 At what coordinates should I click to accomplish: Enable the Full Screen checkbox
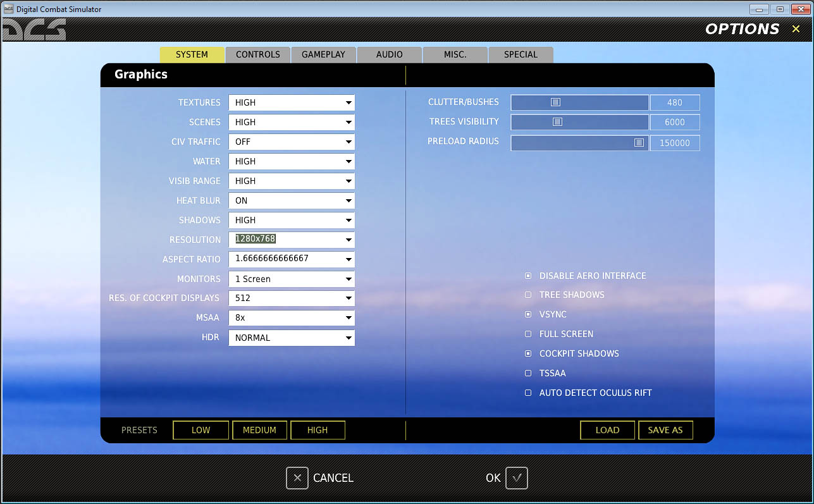click(x=528, y=334)
